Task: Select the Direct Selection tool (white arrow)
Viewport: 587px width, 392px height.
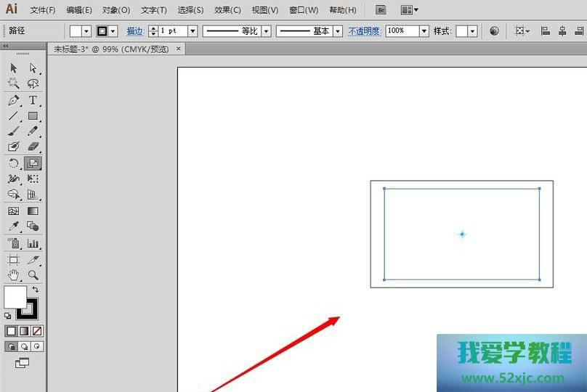Action: tap(33, 68)
